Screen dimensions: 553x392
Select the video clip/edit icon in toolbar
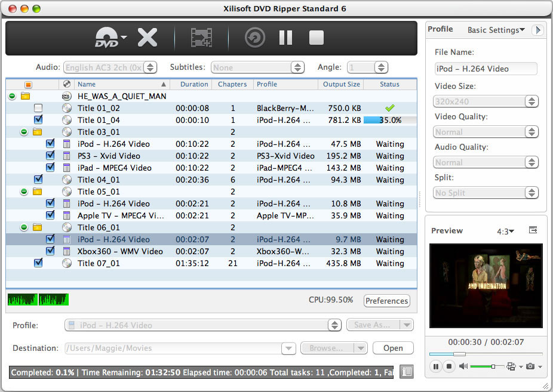(x=201, y=37)
